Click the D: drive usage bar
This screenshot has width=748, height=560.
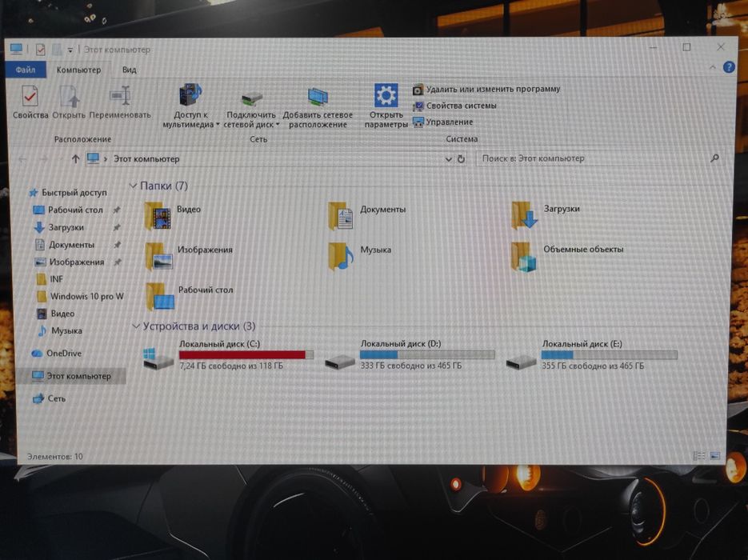point(427,354)
